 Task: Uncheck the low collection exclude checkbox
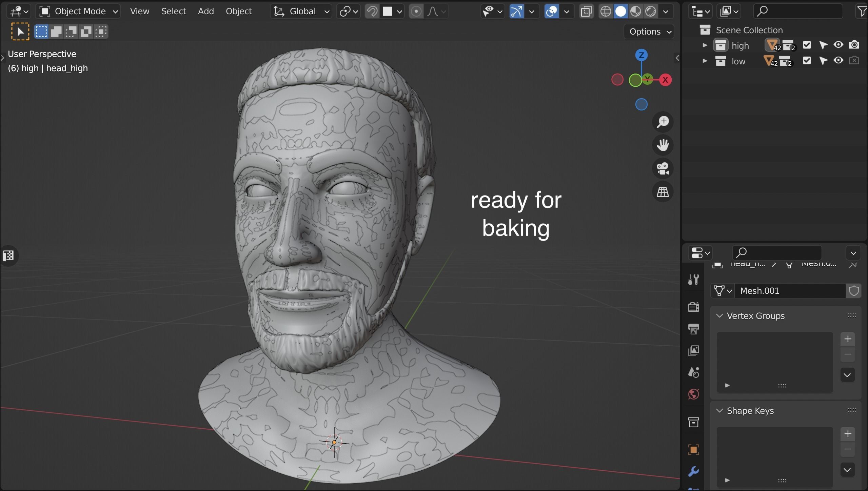(x=807, y=61)
